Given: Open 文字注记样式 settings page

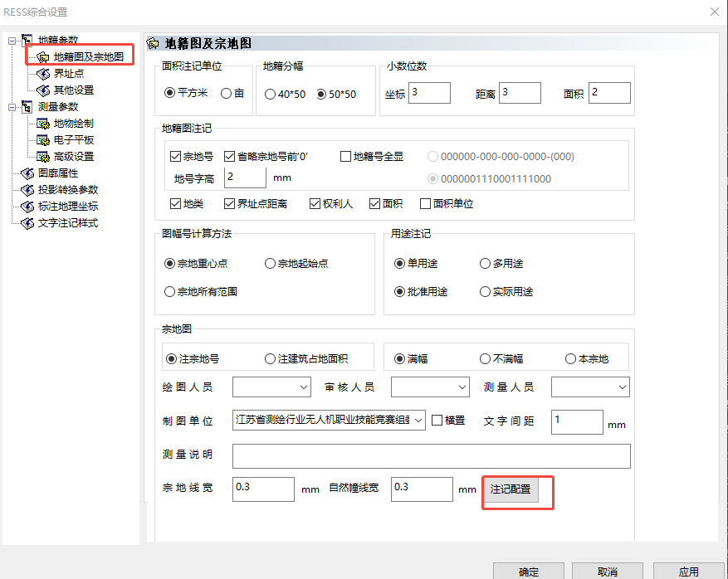Looking at the screenshot, I should coord(68,223).
